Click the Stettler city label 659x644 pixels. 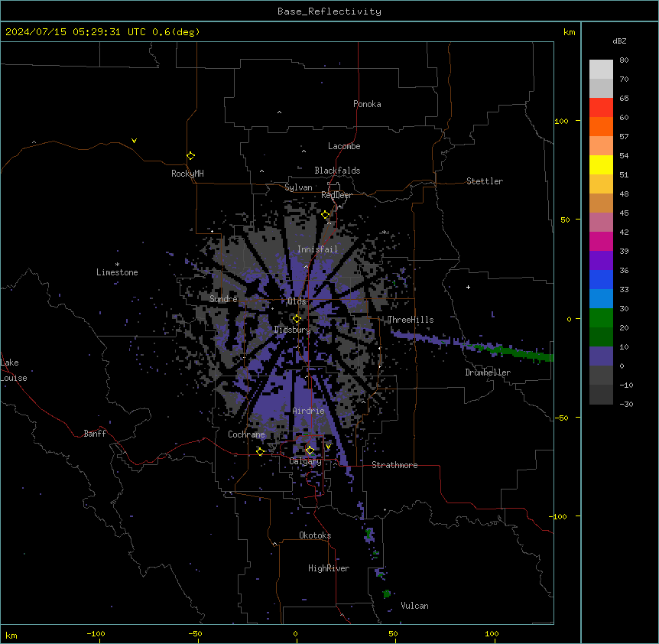pyautogui.click(x=485, y=181)
